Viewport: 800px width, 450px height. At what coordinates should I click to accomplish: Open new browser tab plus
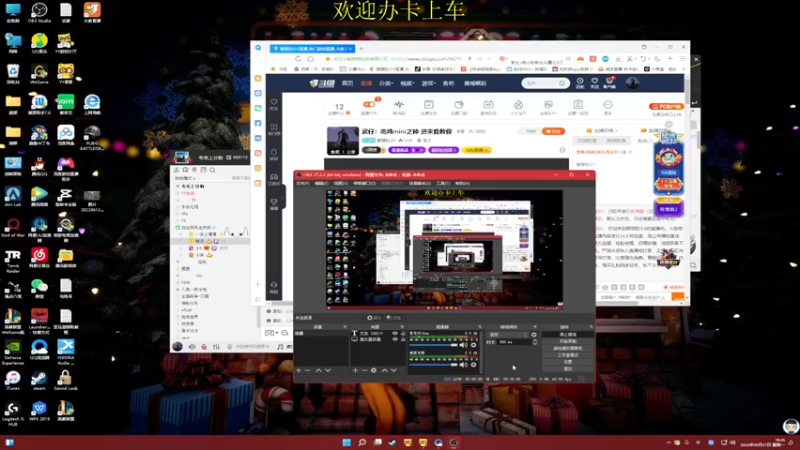(x=361, y=48)
